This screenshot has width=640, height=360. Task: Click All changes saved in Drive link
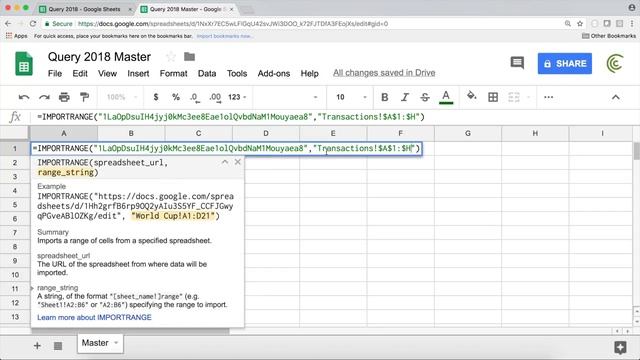coord(384,73)
